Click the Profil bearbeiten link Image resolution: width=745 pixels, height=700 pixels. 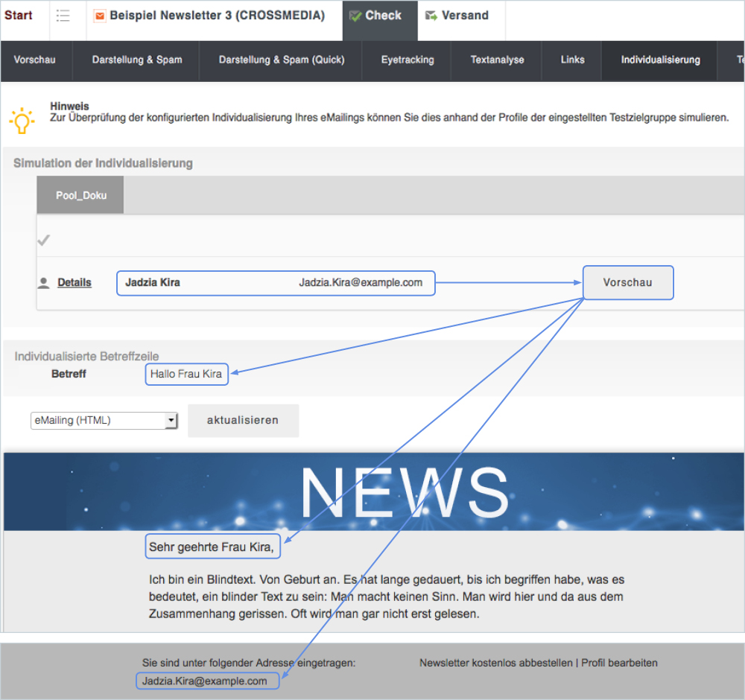click(x=619, y=663)
